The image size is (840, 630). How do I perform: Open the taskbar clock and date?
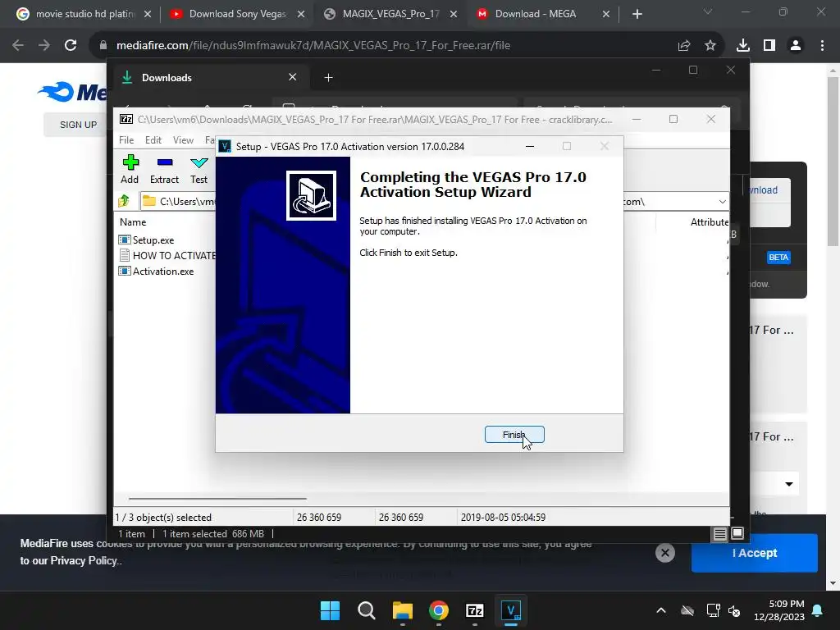tap(779, 610)
